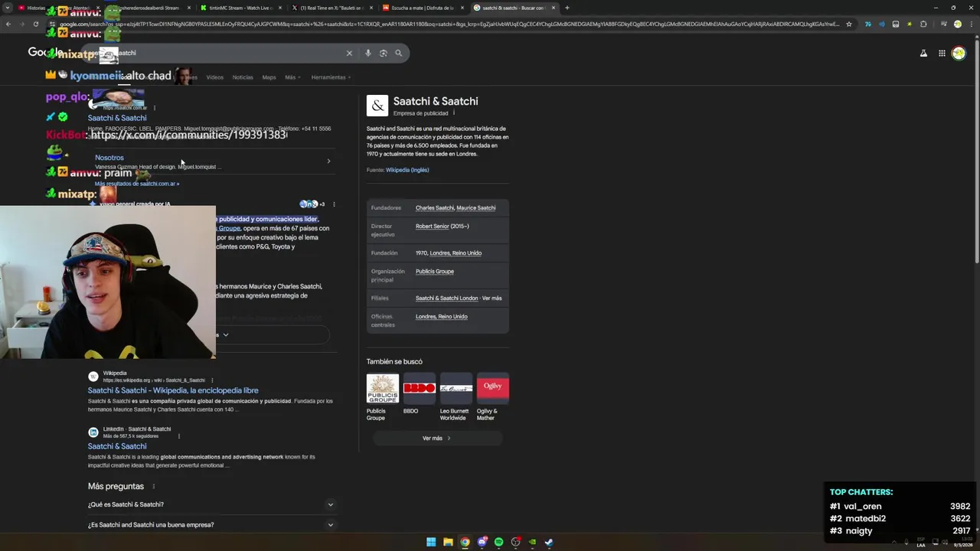Open File Explorer from the taskbar
This screenshot has width=980, height=551.
(448, 542)
